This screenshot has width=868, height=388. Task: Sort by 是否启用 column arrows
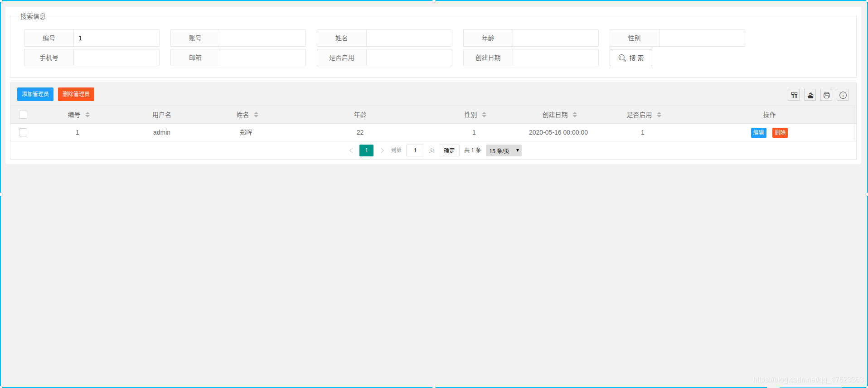(x=659, y=115)
